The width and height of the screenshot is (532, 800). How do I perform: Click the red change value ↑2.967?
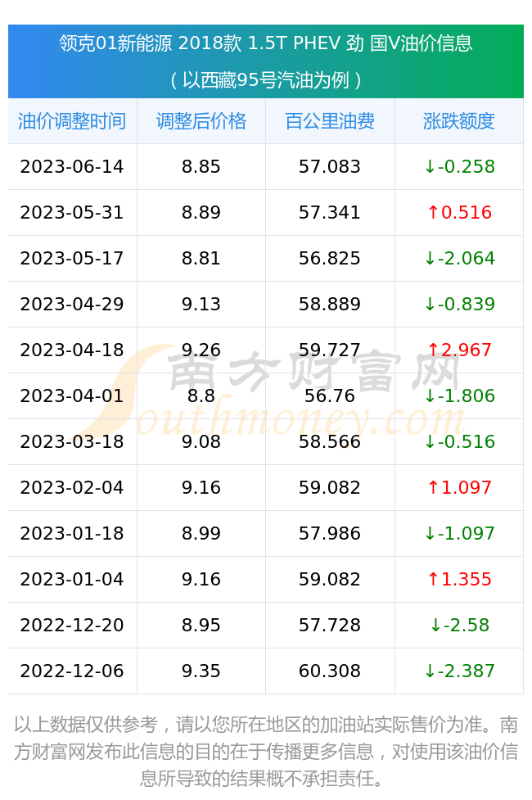coord(459,350)
